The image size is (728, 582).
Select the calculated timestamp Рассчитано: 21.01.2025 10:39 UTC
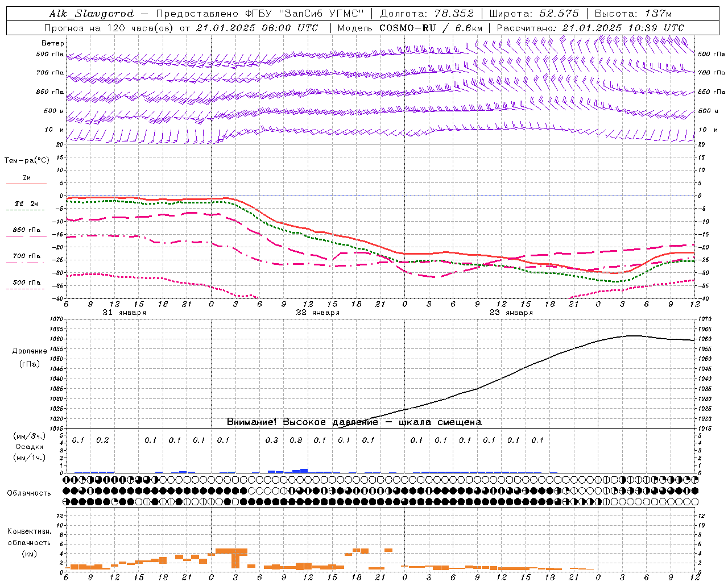click(x=590, y=28)
